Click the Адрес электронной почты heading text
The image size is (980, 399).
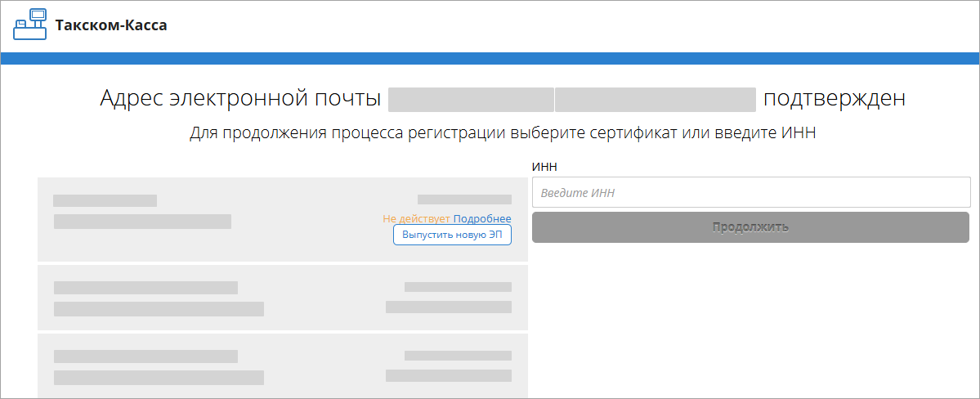240,99
